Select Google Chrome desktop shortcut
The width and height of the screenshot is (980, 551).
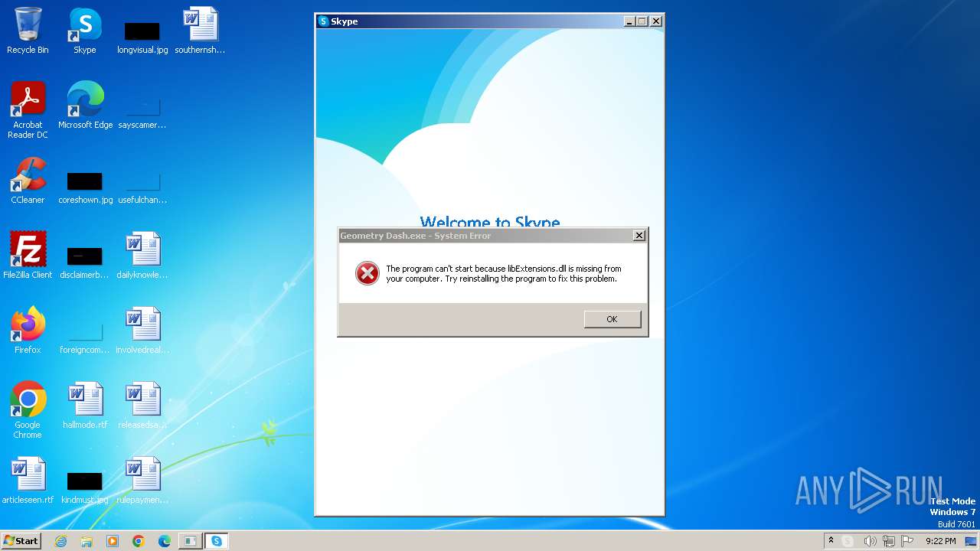point(28,410)
